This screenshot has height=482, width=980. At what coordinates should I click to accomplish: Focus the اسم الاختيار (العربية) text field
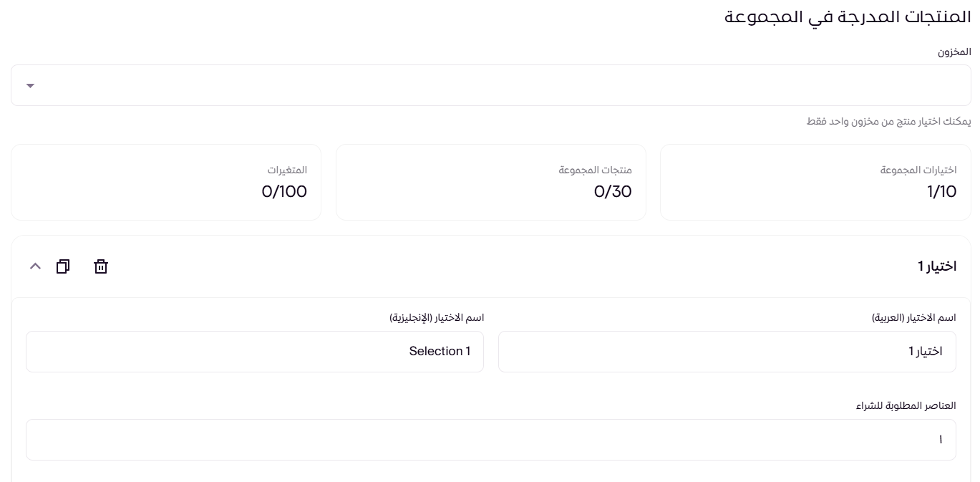pos(727,351)
